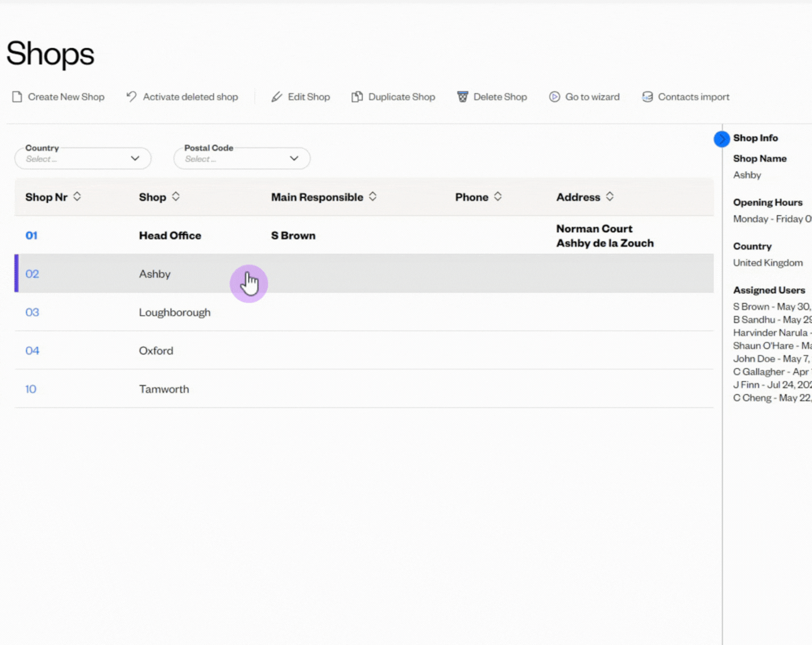
Task: Click the Edit Shop pencil icon
Action: [277, 97]
